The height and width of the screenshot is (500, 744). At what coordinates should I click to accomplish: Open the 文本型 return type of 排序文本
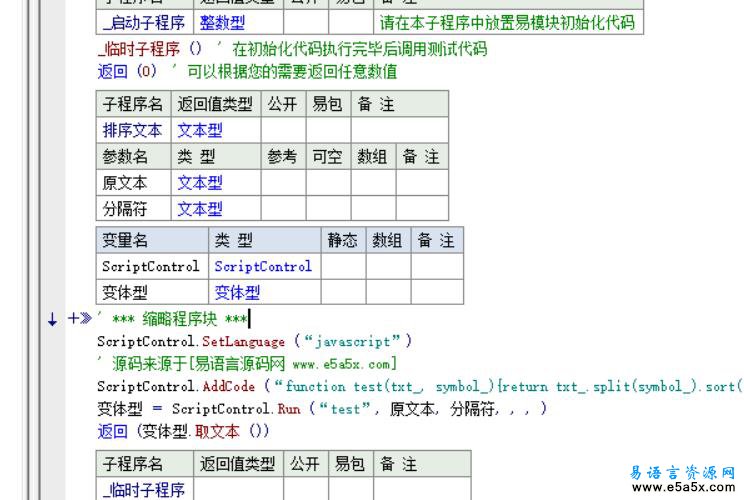pos(200,130)
